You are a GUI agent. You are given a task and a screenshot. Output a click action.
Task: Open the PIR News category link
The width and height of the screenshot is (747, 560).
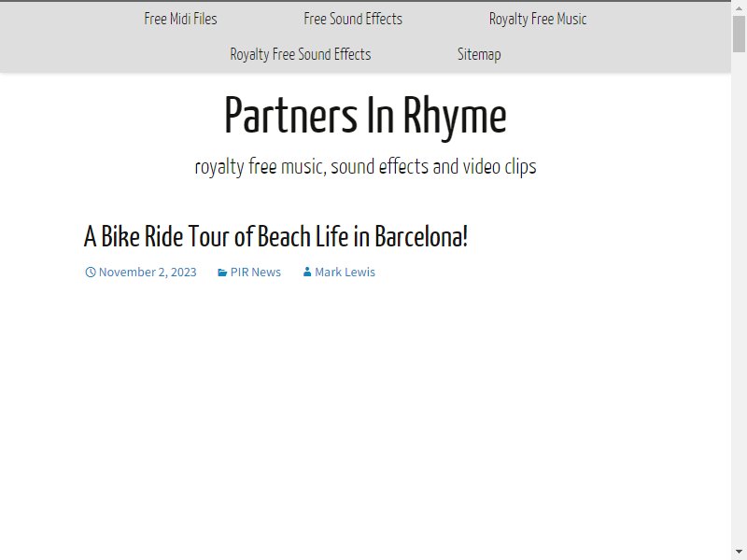tap(256, 272)
